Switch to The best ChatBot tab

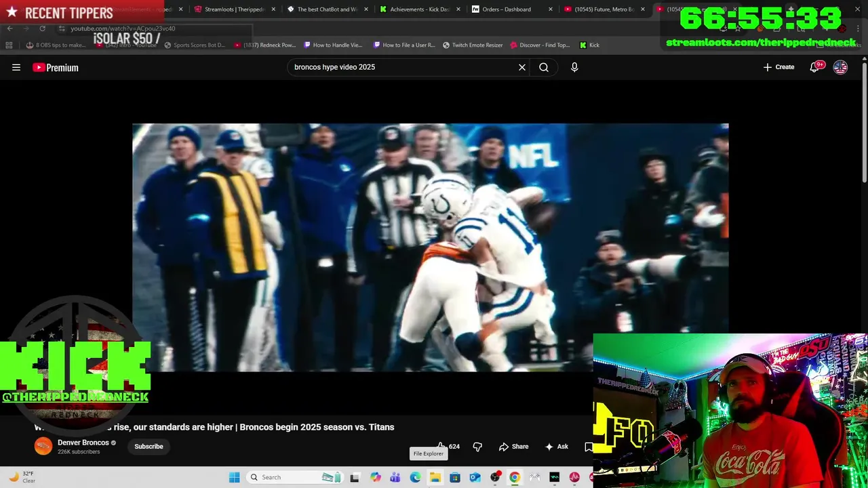point(328,9)
